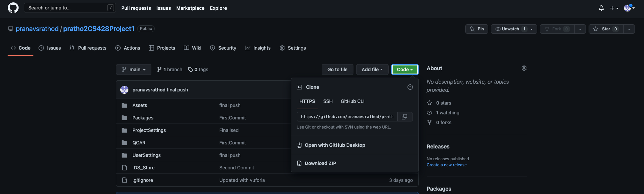The image size is (644, 194).
Task: Open Pull requests in top navigation
Action: tap(136, 8)
